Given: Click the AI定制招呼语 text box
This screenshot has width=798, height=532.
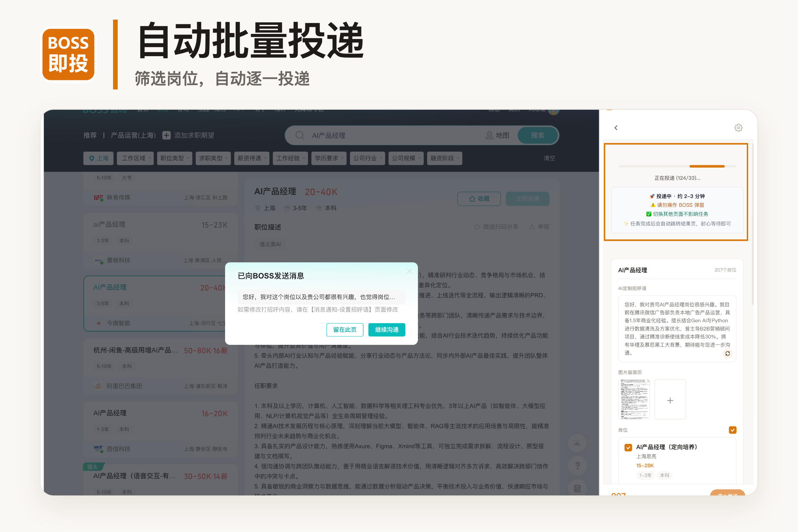Looking at the screenshot, I should [x=677, y=329].
